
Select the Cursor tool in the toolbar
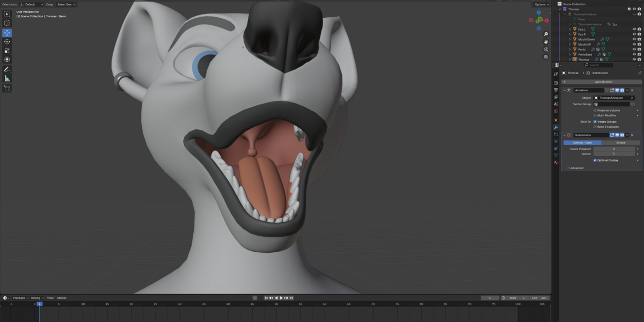point(7,23)
